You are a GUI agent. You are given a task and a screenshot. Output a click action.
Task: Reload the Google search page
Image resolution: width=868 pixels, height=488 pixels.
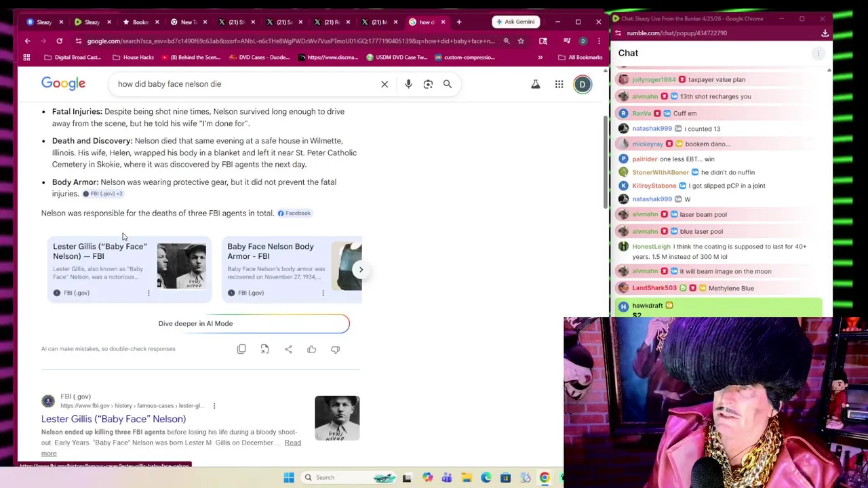pos(59,41)
